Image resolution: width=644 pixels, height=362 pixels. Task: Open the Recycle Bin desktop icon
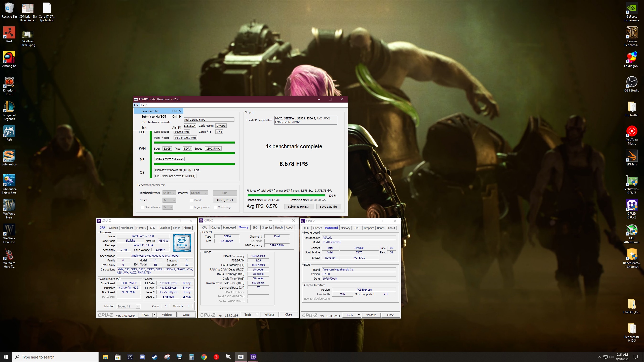pyautogui.click(x=9, y=11)
